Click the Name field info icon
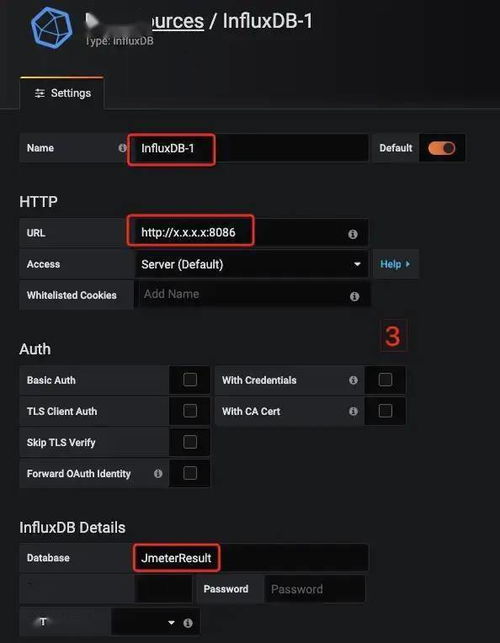This screenshot has width=500, height=643. coord(122,148)
